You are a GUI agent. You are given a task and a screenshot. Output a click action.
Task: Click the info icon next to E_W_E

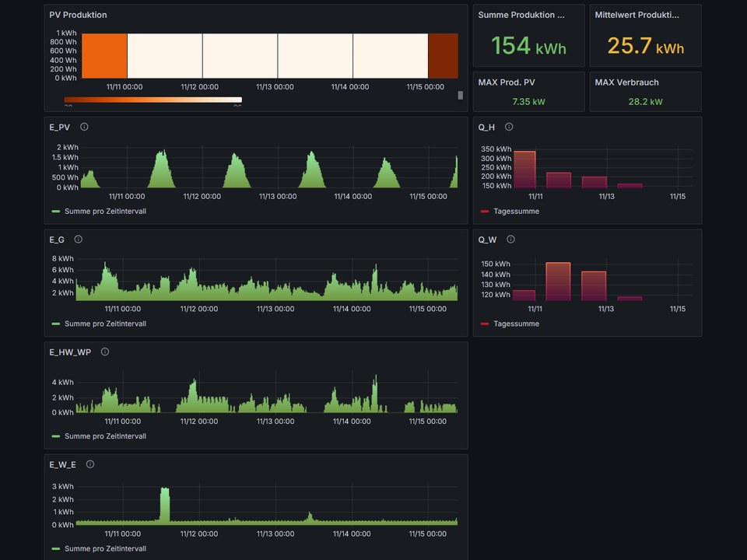pyautogui.click(x=90, y=464)
